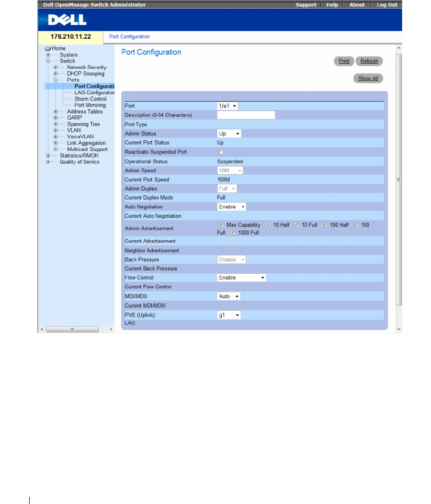Open the Auto Negotiation dropdown
The image size is (431, 504).
232,207
